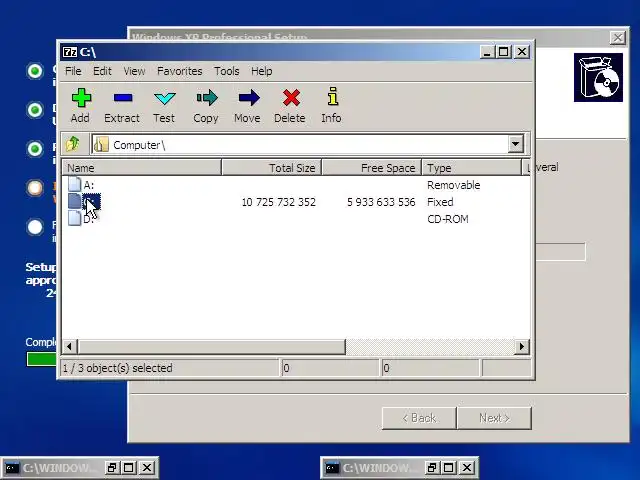Go up one folder level
This screenshot has height=480, width=640.
point(73,144)
